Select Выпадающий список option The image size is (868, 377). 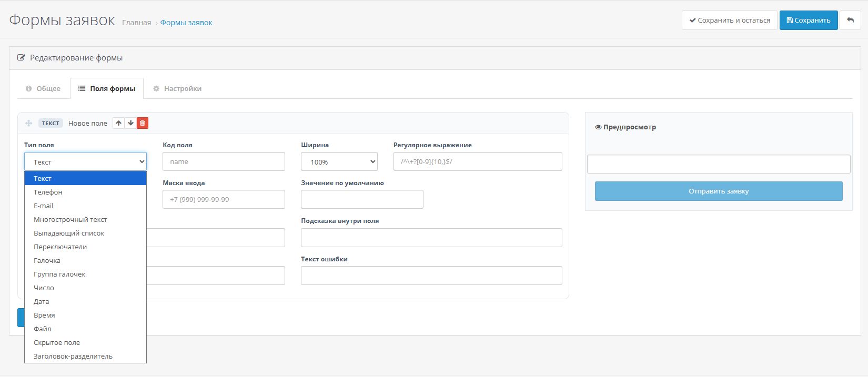coord(85,233)
